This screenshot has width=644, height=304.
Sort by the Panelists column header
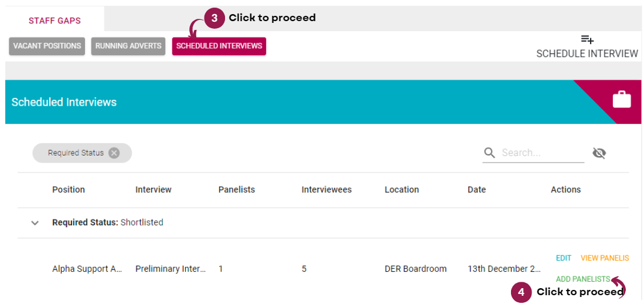(237, 190)
